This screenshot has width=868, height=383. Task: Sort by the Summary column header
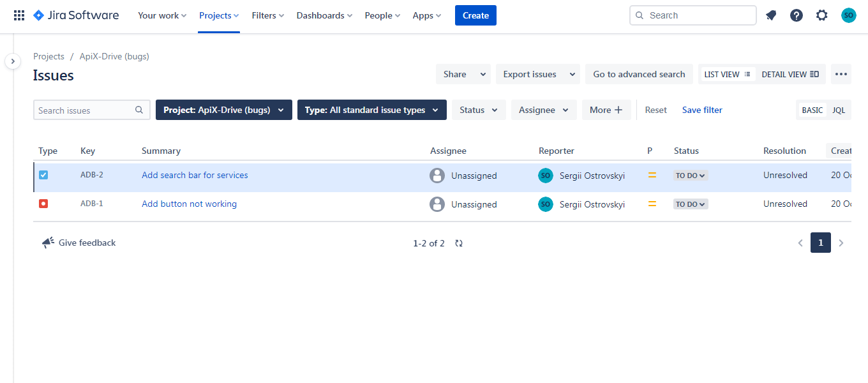tap(161, 151)
